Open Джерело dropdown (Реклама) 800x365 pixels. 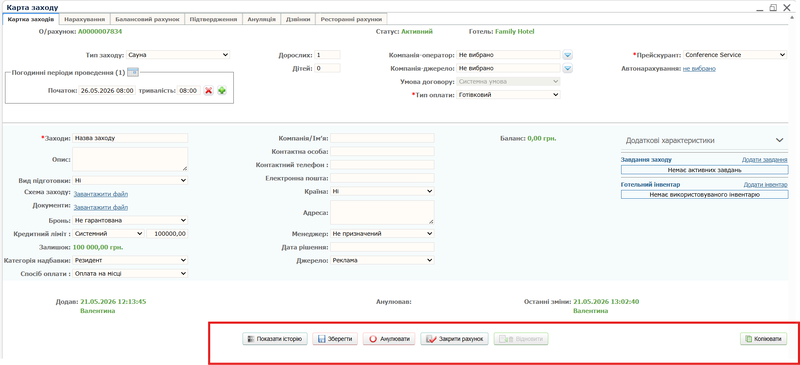[x=382, y=260]
